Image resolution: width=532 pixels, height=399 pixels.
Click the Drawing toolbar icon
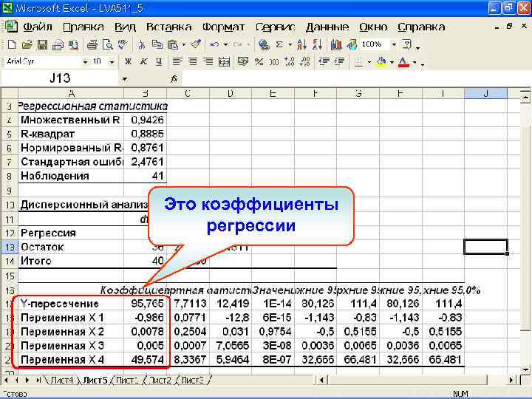352,44
